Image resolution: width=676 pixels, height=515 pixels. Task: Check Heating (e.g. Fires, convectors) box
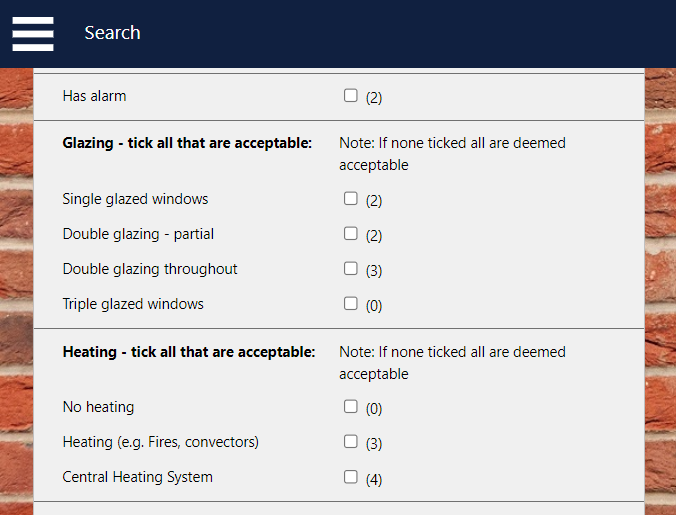click(x=350, y=441)
